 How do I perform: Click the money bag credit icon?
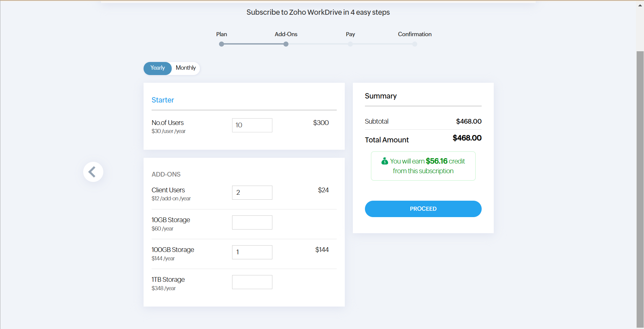click(385, 161)
